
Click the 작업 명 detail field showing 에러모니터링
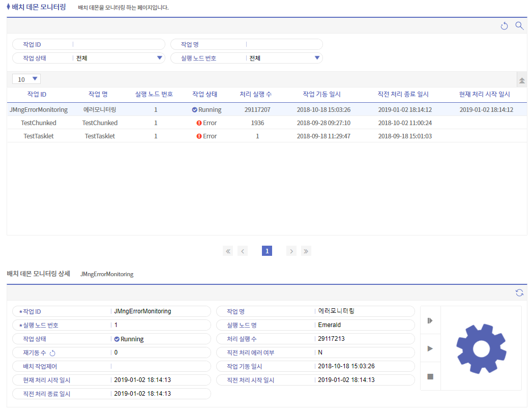(315, 311)
